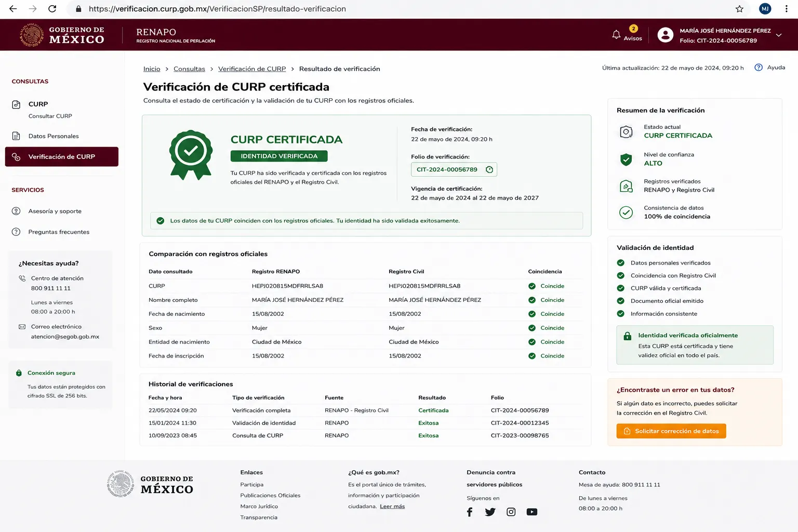The width and height of the screenshot is (798, 532).
Task: Click the Consistencia de datos check icon
Action: (626, 212)
